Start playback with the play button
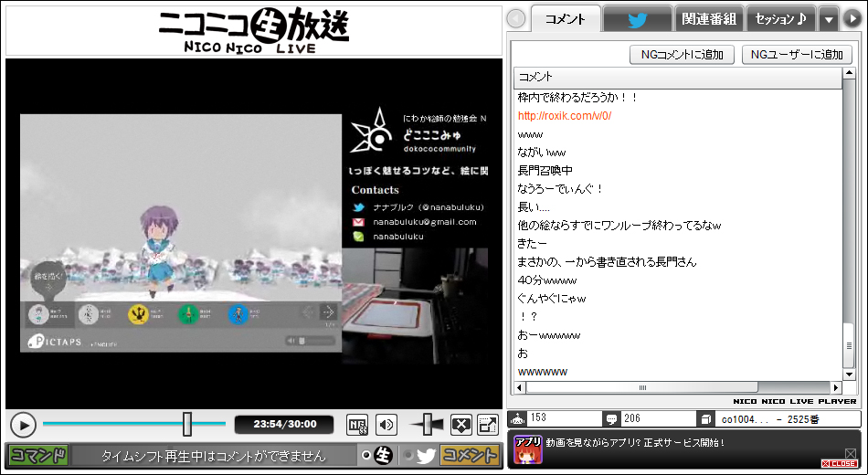The height and width of the screenshot is (475, 868). tap(23, 425)
